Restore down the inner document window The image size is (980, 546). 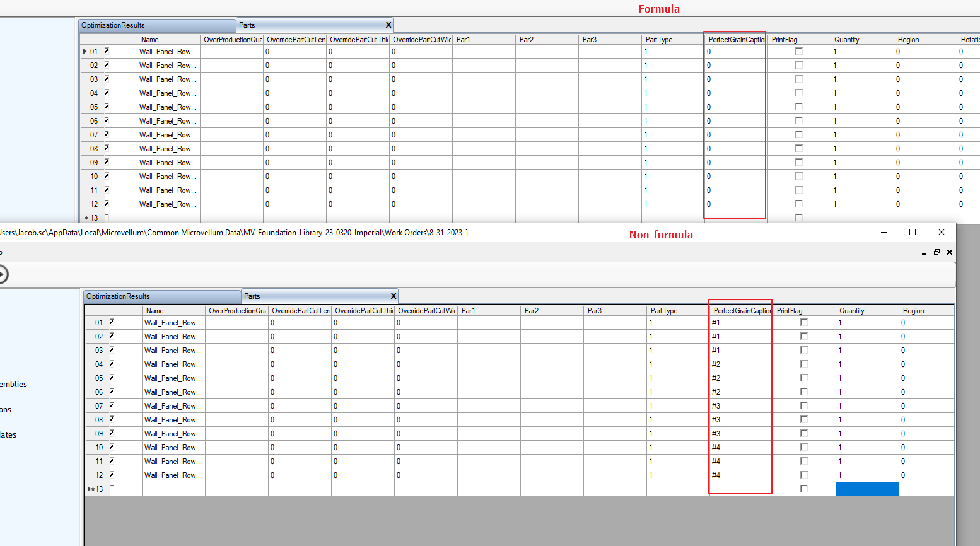pyautogui.click(x=936, y=252)
